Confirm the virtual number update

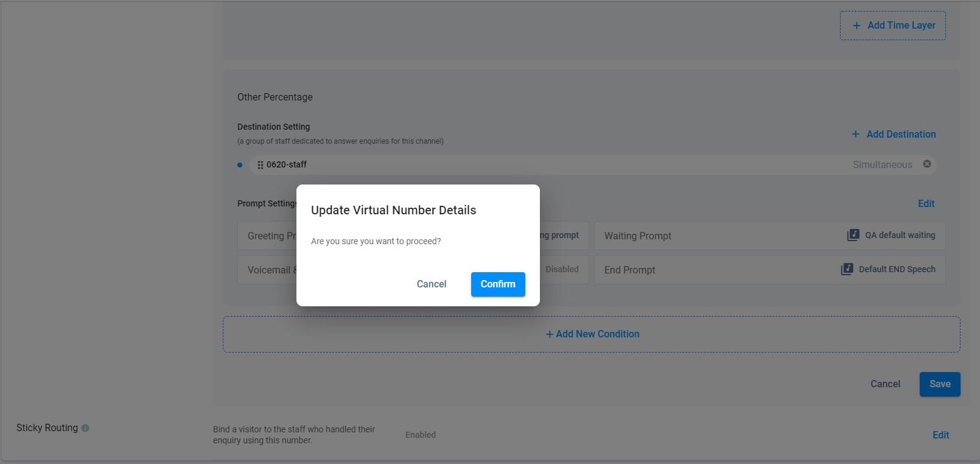click(x=497, y=284)
